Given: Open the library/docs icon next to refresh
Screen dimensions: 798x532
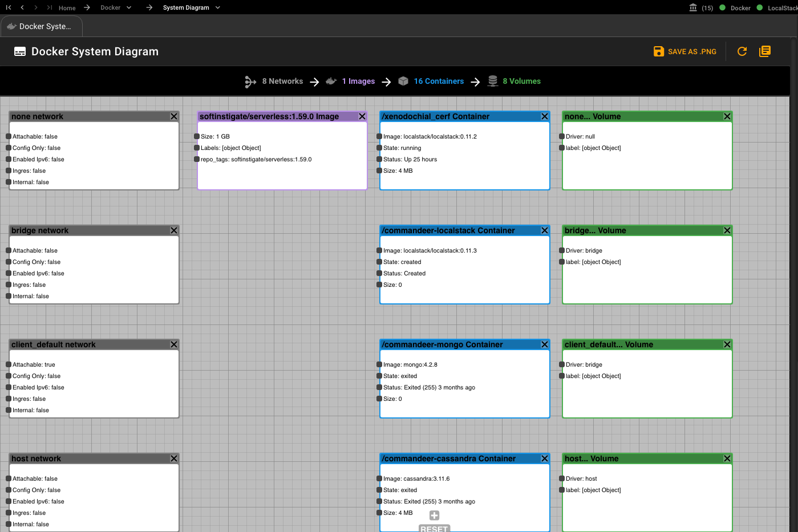Looking at the screenshot, I should 765,51.
